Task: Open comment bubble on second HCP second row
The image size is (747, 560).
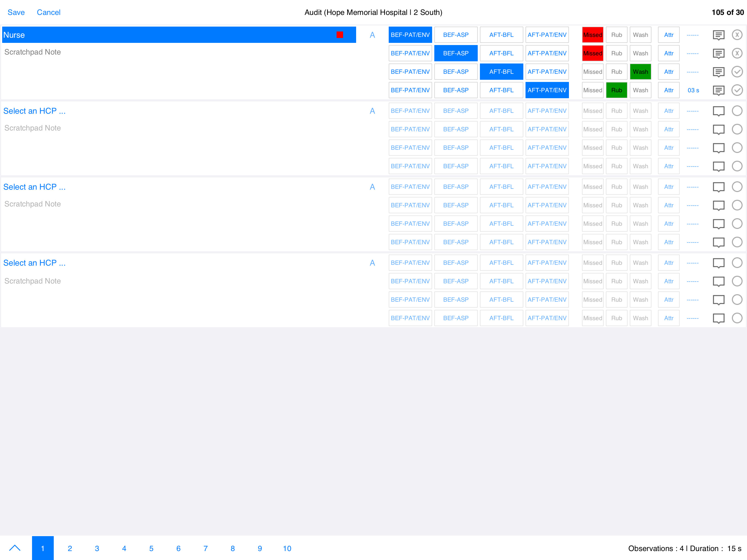Action: coord(718,130)
